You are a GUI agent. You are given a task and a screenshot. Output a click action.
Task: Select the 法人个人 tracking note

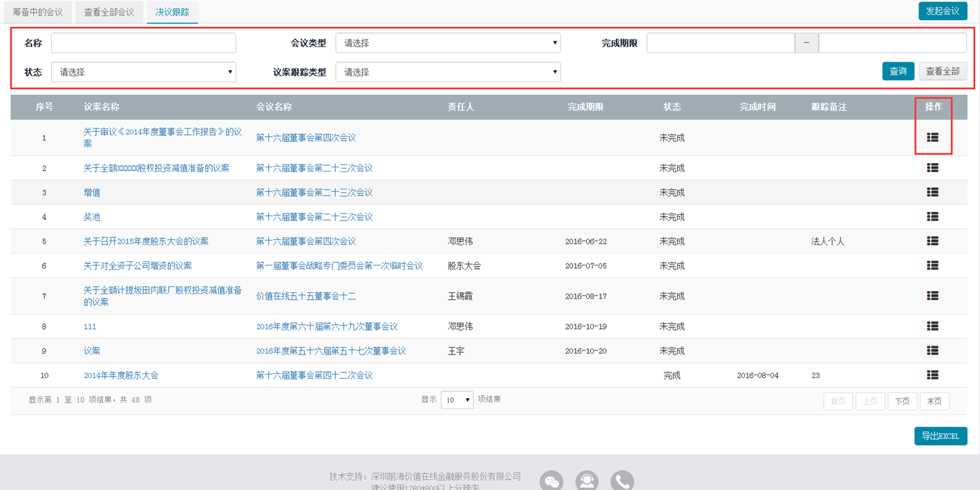[828, 241]
